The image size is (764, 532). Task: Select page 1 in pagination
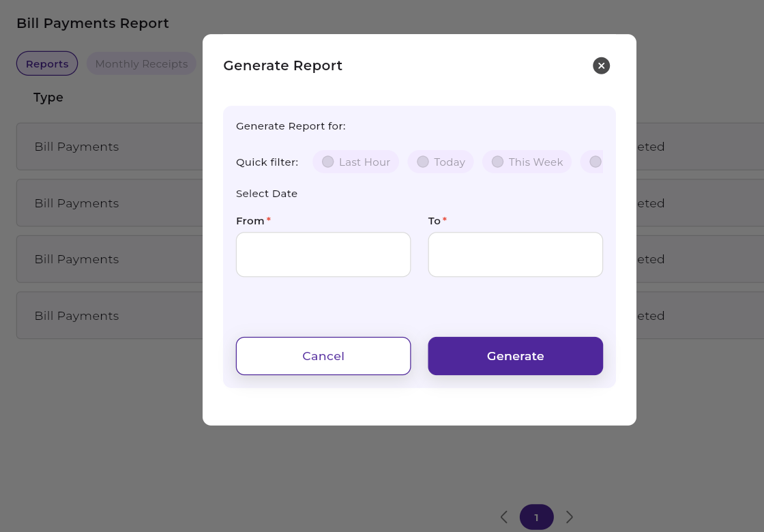coord(536,517)
